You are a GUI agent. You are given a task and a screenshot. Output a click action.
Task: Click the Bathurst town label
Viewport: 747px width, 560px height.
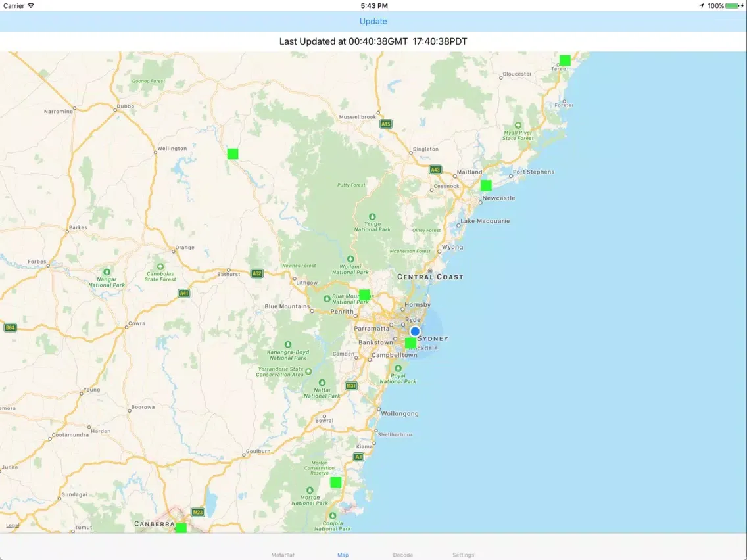click(x=229, y=274)
